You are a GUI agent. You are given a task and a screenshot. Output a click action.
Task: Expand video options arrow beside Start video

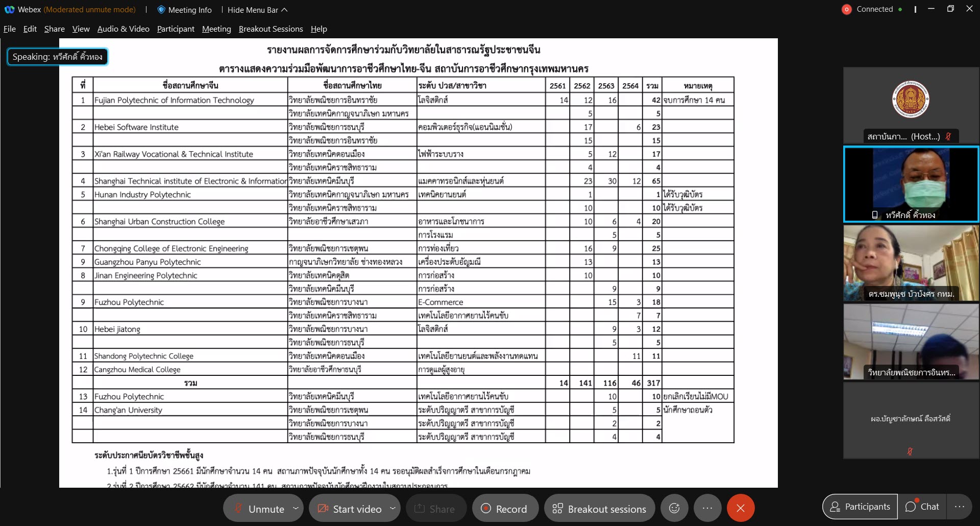[x=393, y=508]
